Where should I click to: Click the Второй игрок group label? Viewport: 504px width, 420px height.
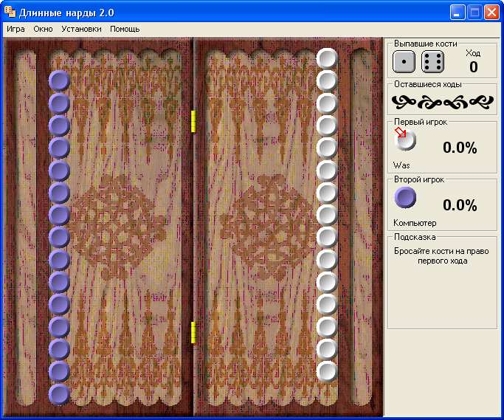(419, 179)
